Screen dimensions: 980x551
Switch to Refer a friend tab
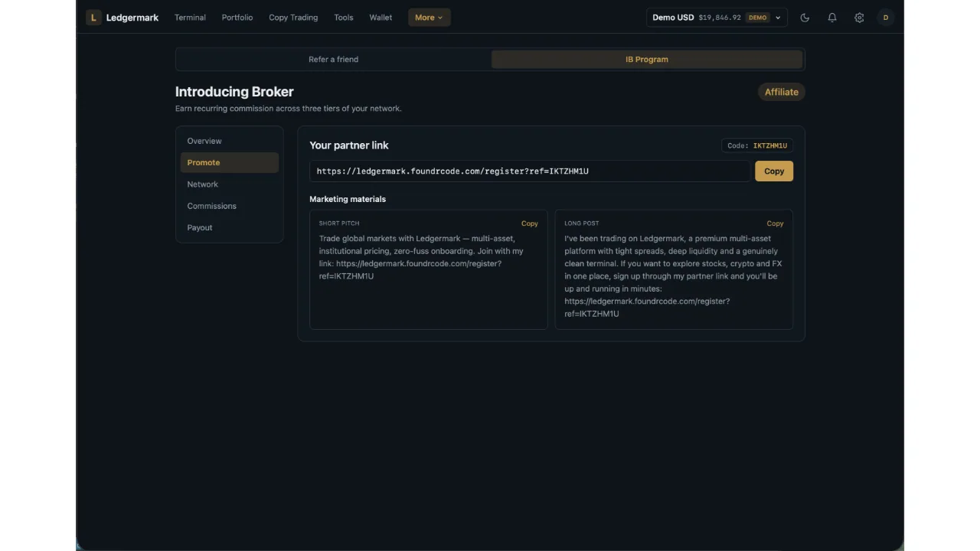tap(333, 59)
